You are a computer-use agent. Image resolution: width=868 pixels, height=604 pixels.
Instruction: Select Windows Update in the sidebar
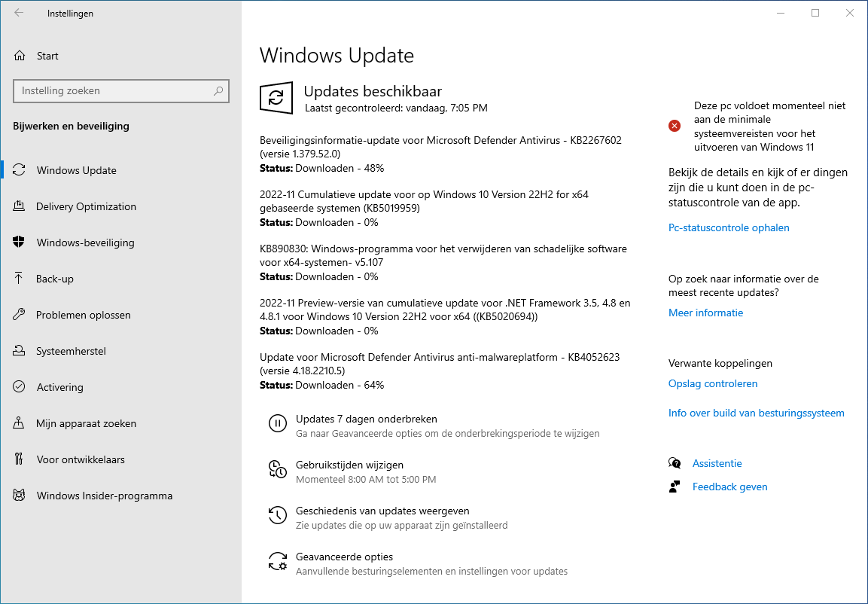pyautogui.click(x=76, y=170)
